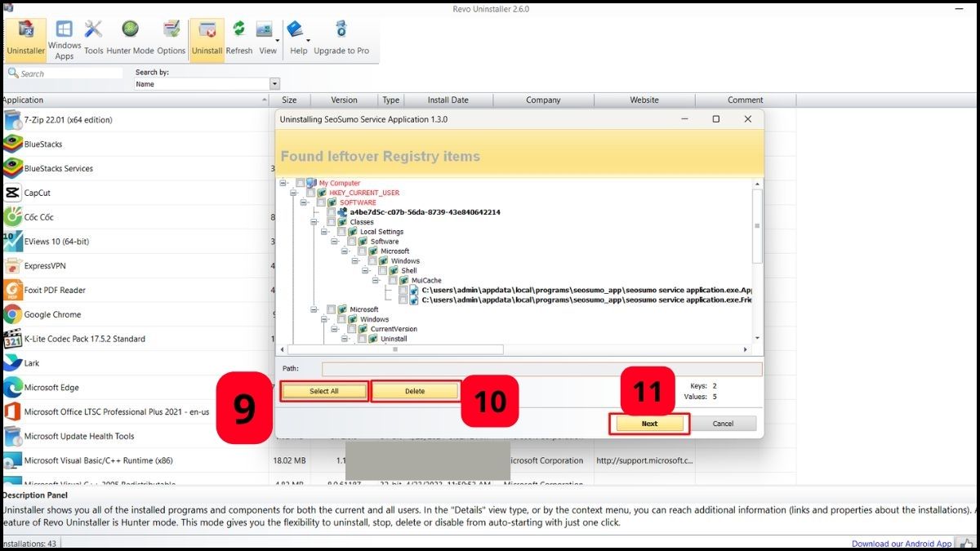Image resolution: width=980 pixels, height=551 pixels.
Task: Open the Uninstaller toolbar section
Action: [26, 38]
